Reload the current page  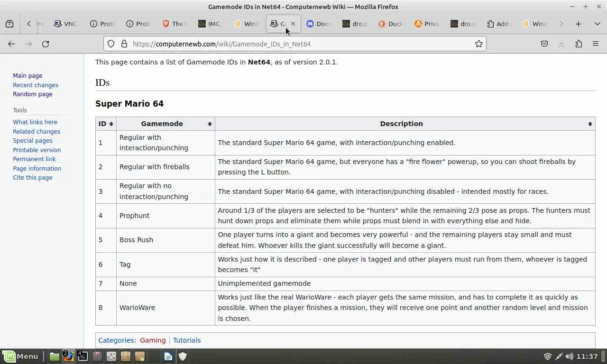(46, 44)
